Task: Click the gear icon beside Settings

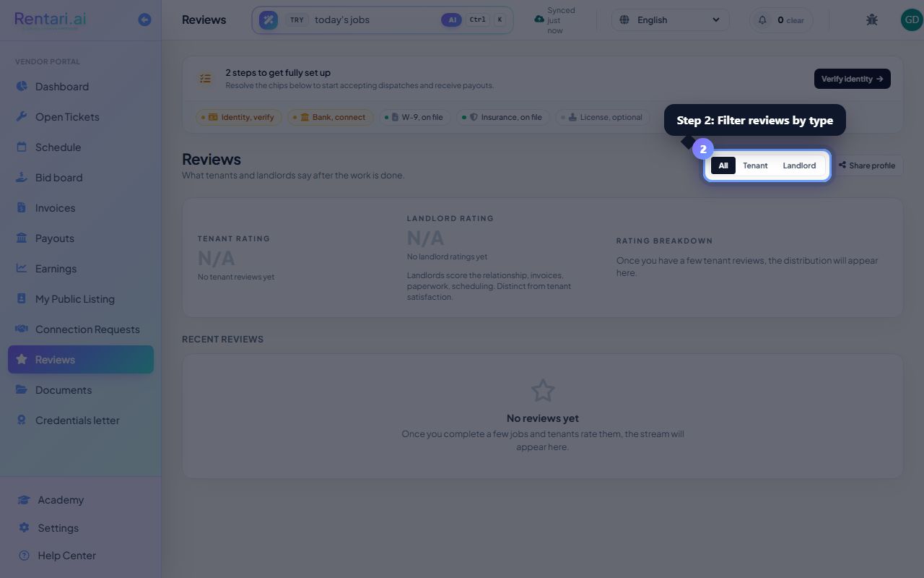Action: click(x=24, y=528)
